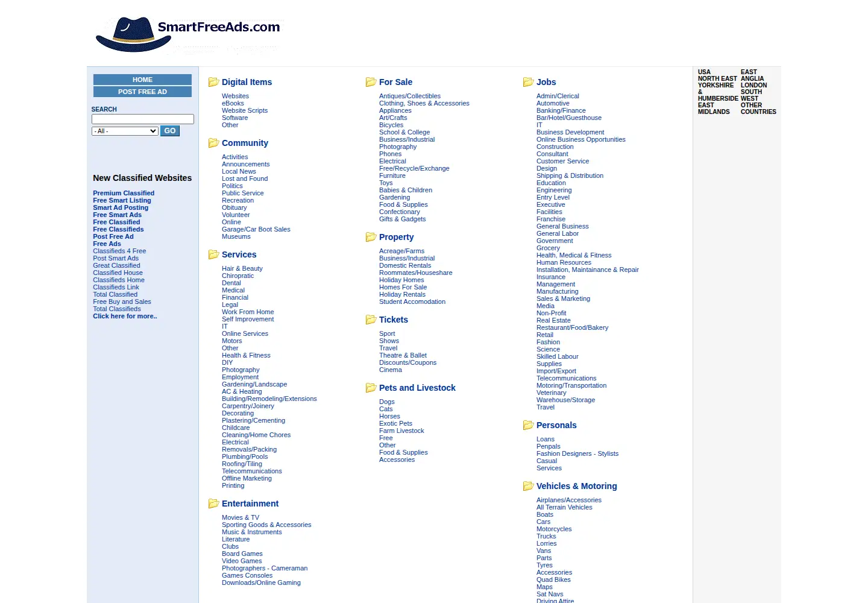
Task: Open the search category dropdown
Action: [x=125, y=131]
